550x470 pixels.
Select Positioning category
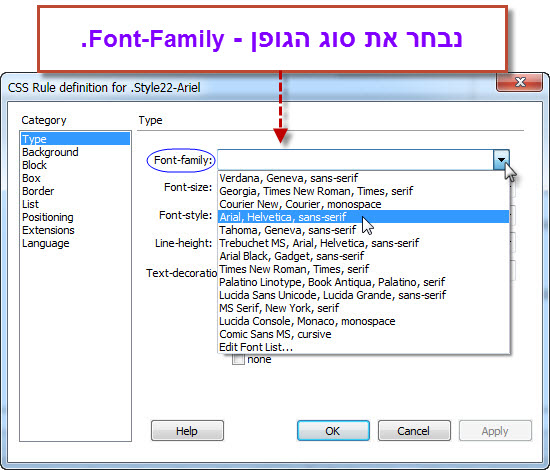75,217
